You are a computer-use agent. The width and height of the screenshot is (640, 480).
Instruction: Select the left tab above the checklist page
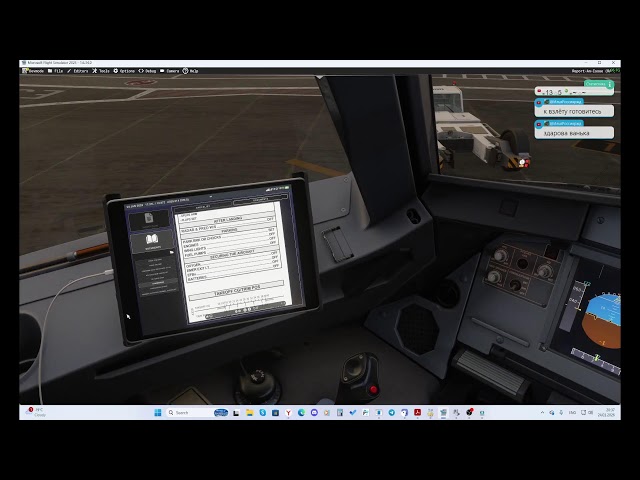pyautogui.click(x=203, y=207)
